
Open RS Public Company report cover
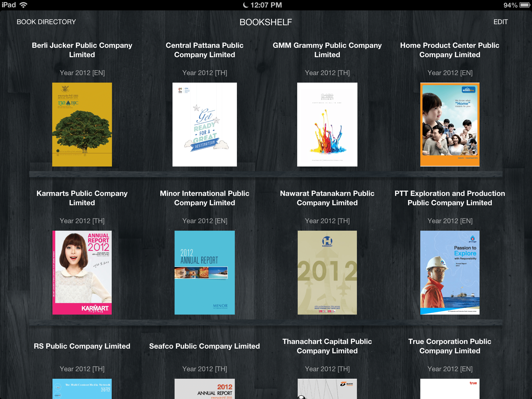[82, 389]
